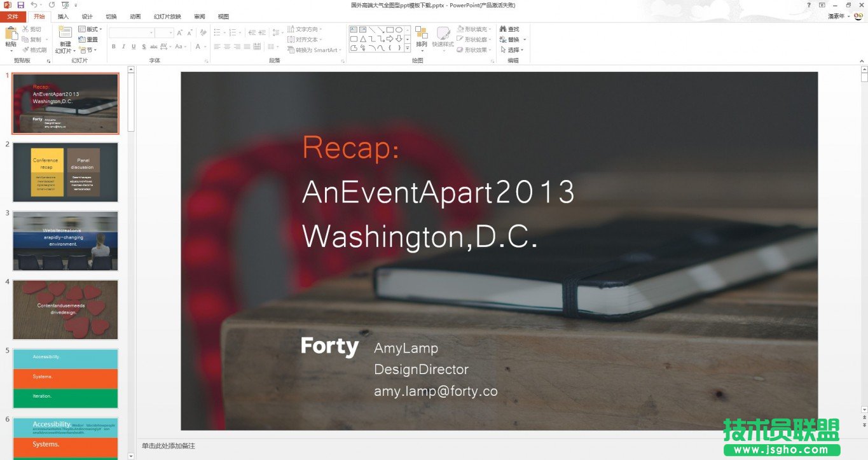868x460 pixels.
Task: Toggle Bold formatting
Action: pyautogui.click(x=114, y=46)
